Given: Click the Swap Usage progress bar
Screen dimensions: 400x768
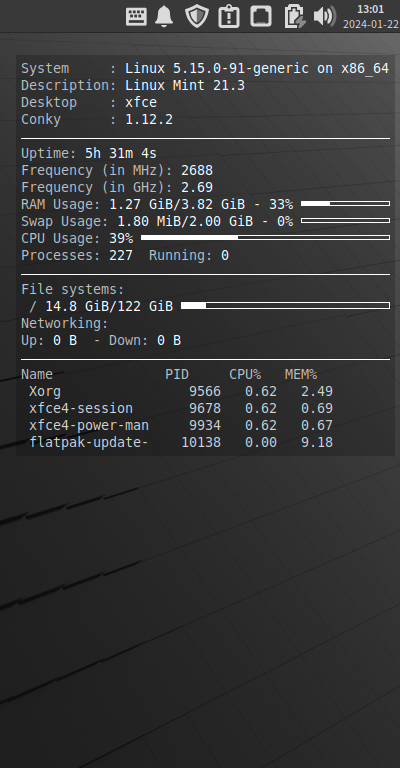Looking at the screenshot, I should [x=346, y=220].
